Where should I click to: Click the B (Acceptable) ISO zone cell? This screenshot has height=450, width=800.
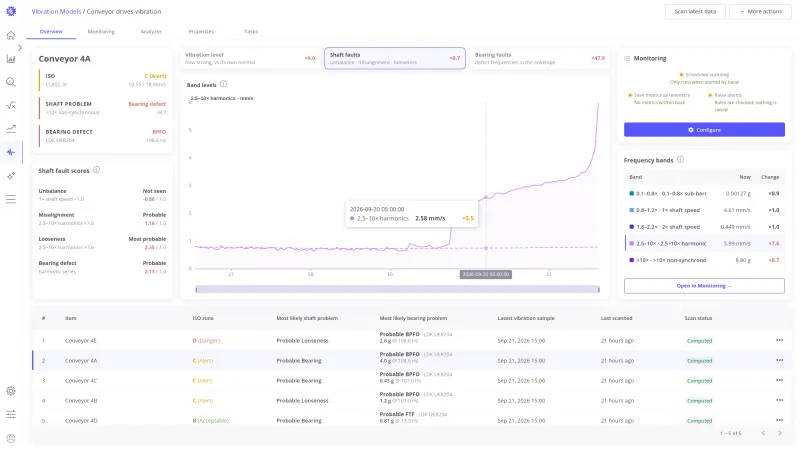click(210, 420)
